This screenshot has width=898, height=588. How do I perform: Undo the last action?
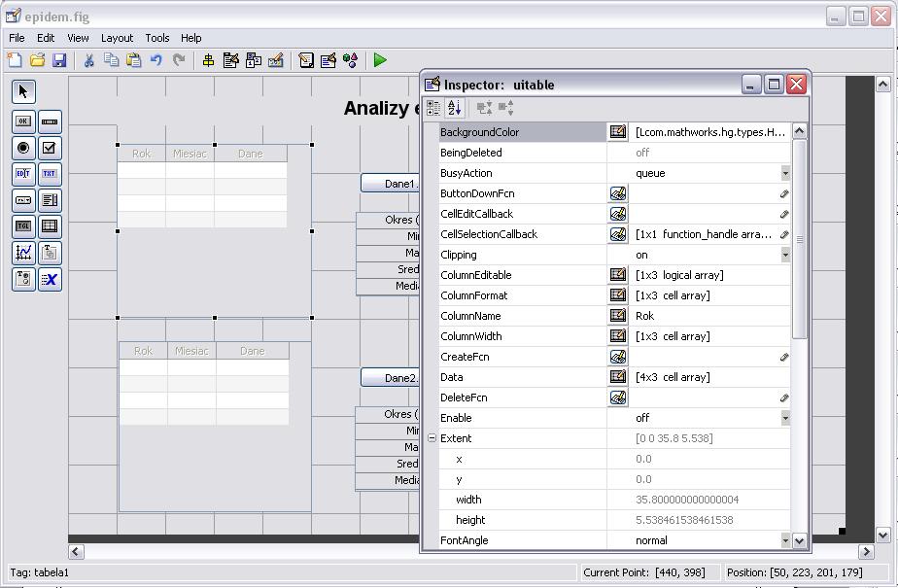[155, 59]
